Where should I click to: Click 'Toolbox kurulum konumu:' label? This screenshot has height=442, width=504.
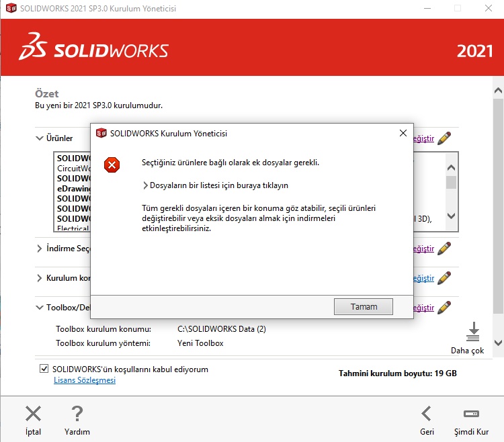pyautogui.click(x=103, y=329)
